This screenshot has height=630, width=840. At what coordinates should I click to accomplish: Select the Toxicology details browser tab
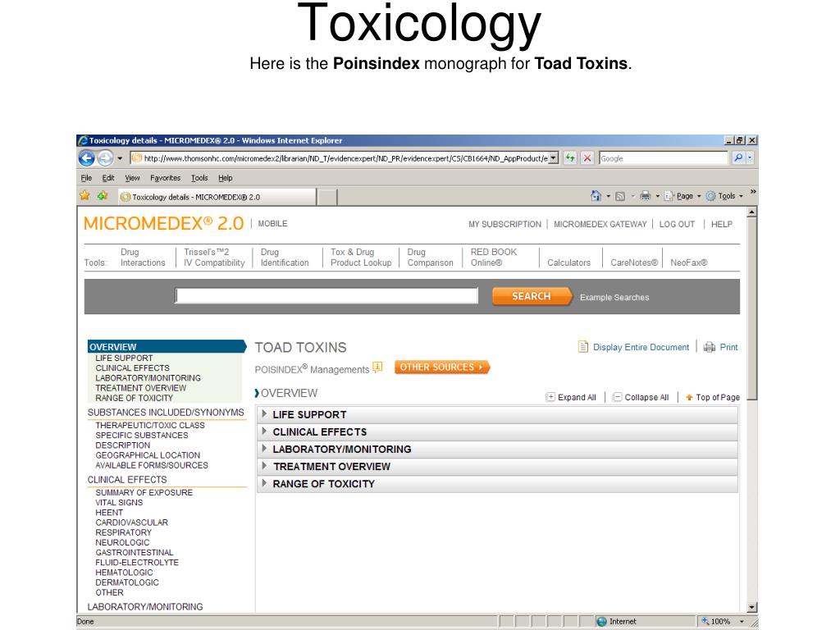point(217,197)
